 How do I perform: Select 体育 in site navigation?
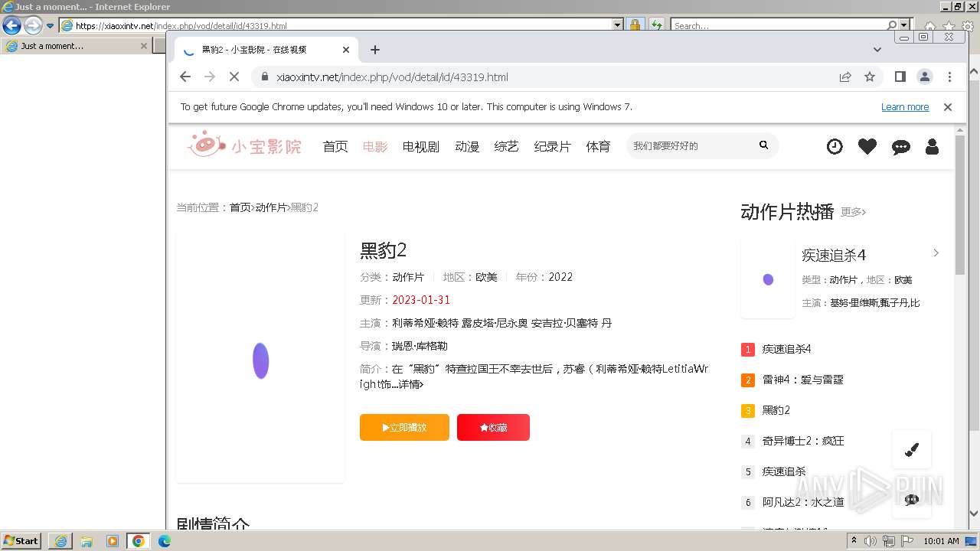coord(599,146)
